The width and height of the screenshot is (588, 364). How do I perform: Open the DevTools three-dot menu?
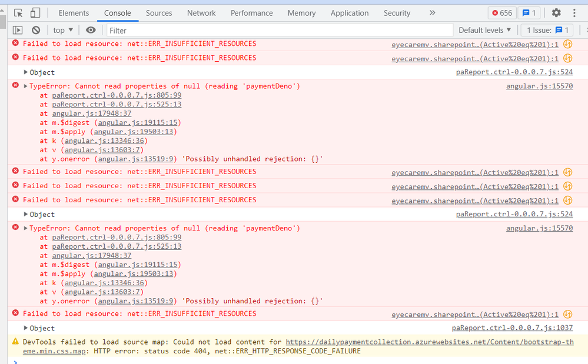pyautogui.click(x=574, y=13)
